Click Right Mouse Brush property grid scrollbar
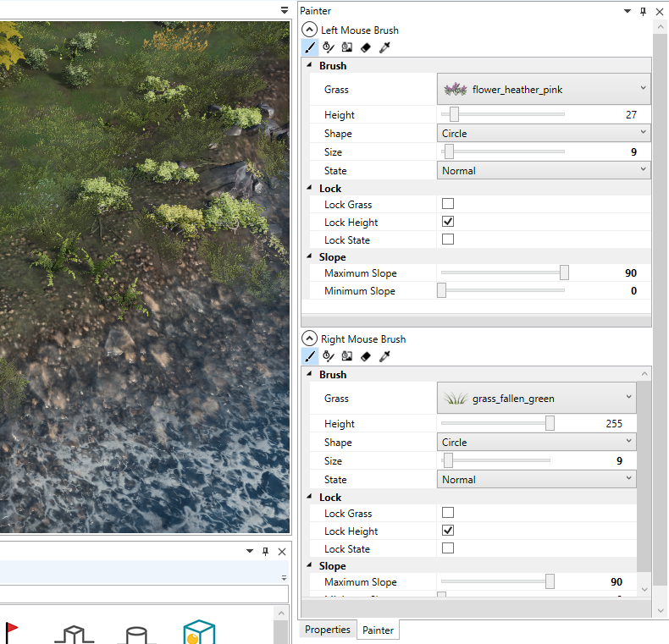 tap(644, 476)
